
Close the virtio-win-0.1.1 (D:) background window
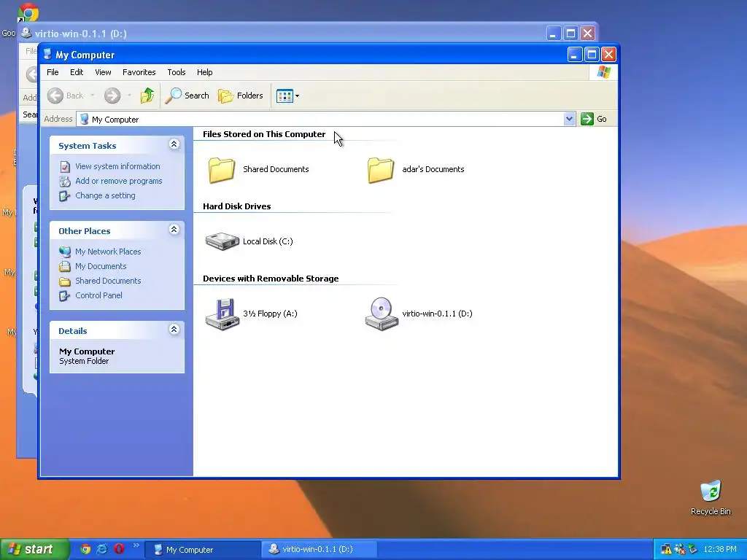click(589, 34)
